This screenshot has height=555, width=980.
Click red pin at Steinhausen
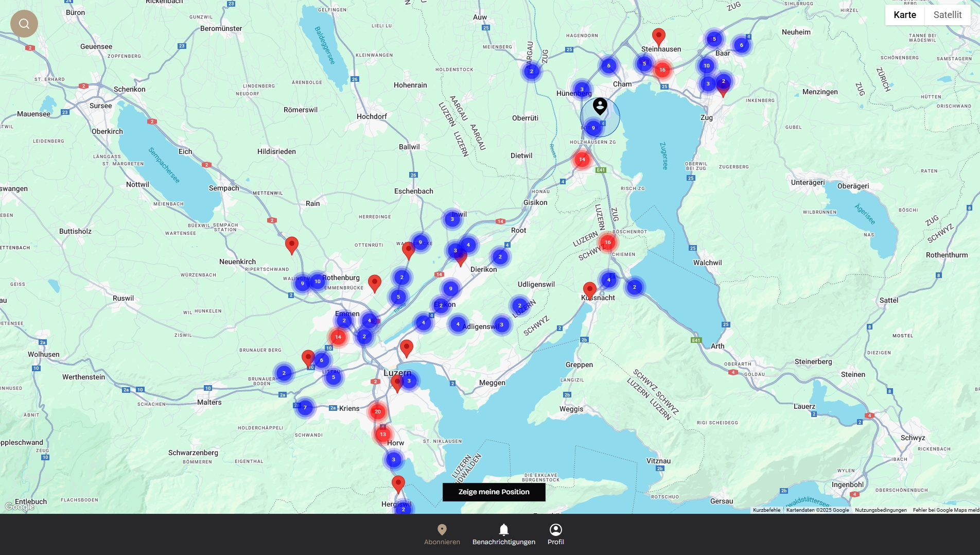659,38
